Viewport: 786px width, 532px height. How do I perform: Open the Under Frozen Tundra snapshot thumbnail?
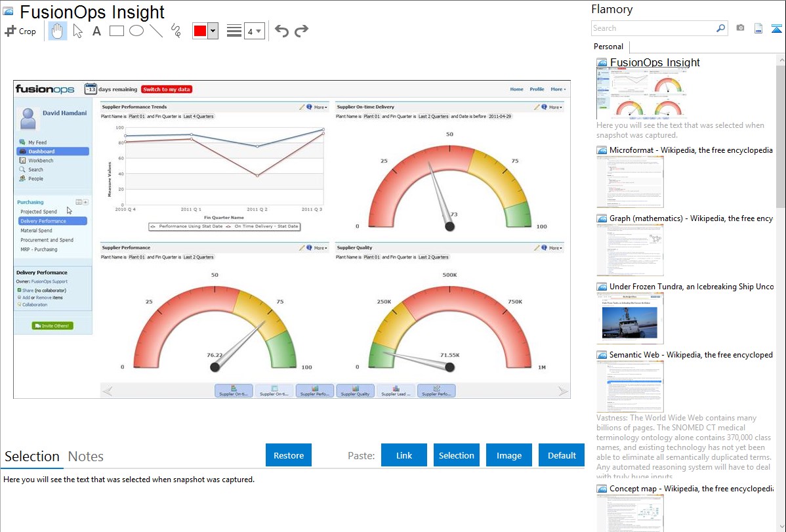click(630, 319)
